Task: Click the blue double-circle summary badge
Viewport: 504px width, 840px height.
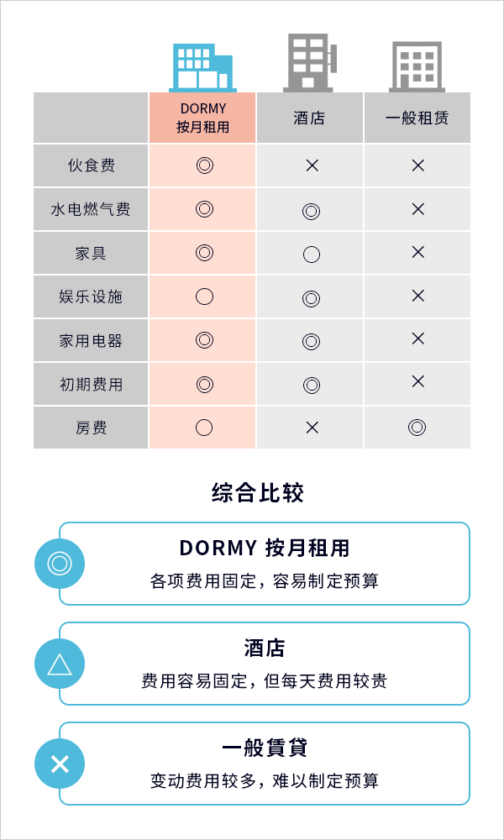Action: coord(60,564)
